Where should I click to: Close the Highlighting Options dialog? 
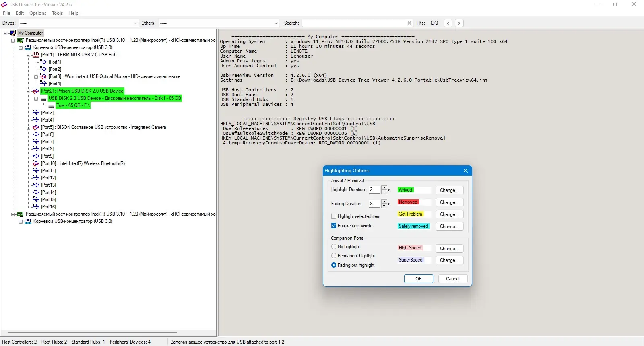click(466, 171)
